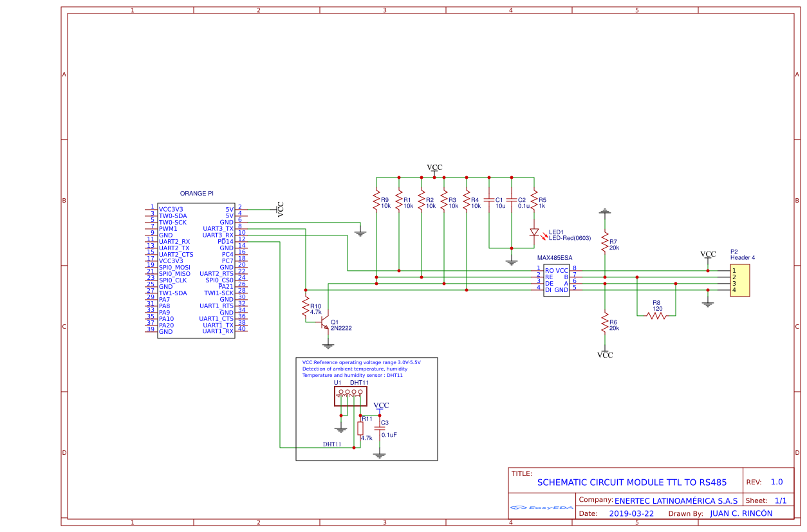Click the SPI0_MOSI pin label
The image size is (807, 532).
[174, 267]
